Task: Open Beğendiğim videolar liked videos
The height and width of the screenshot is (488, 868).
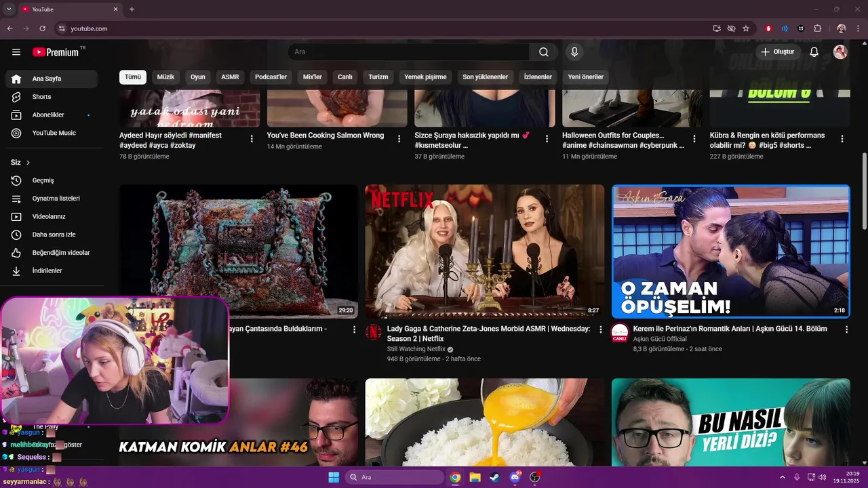Action: coord(52,253)
